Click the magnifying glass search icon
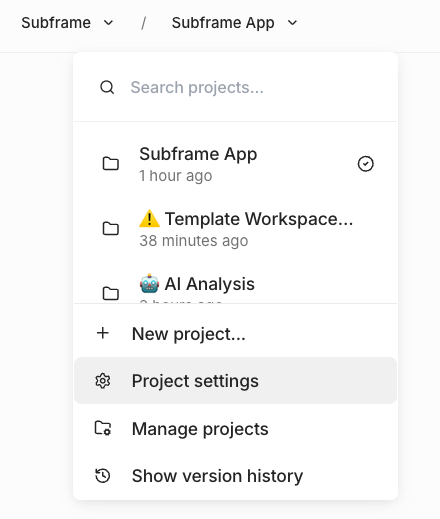The height and width of the screenshot is (519, 440). click(x=107, y=88)
